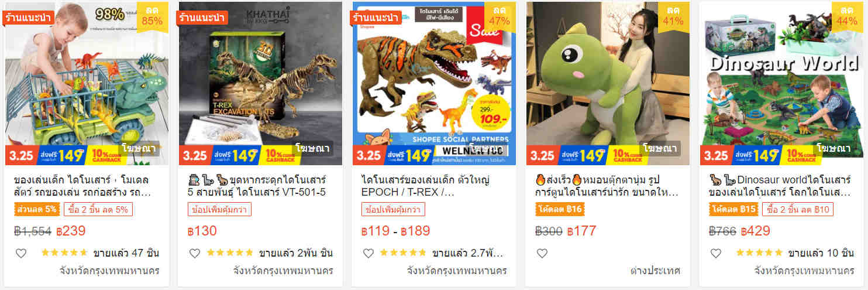Like the ฿239 dinosaur truck toy with heart icon

pyautogui.click(x=21, y=253)
